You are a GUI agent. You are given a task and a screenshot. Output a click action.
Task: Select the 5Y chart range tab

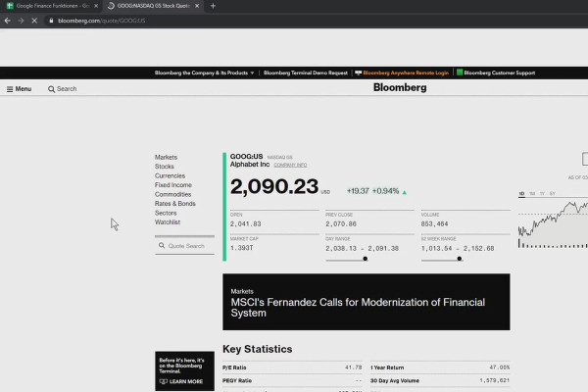coord(552,194)
